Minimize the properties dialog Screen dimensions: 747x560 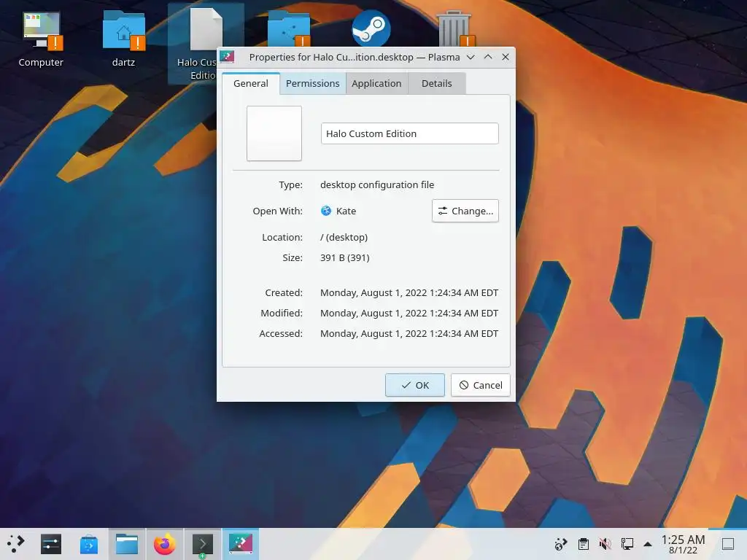[471, 57]
